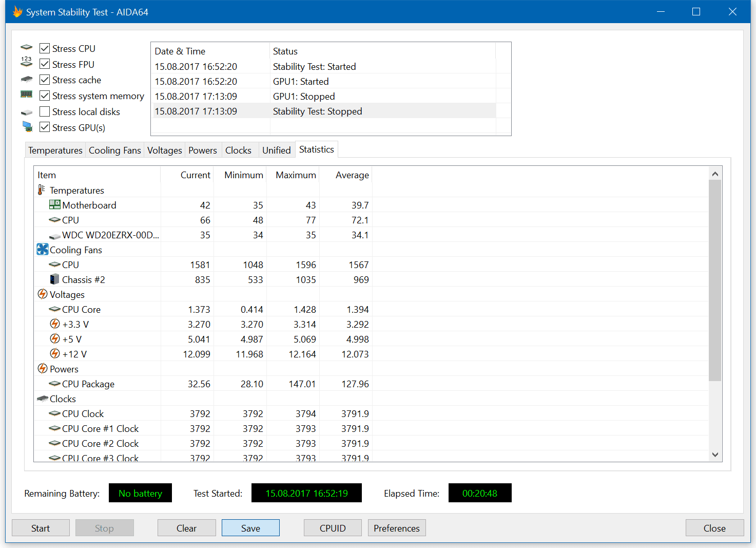The width and height of the screenshot is (756, 548).
Task: Click the lightning icon of Voltages group
Action: coord(43,294)
